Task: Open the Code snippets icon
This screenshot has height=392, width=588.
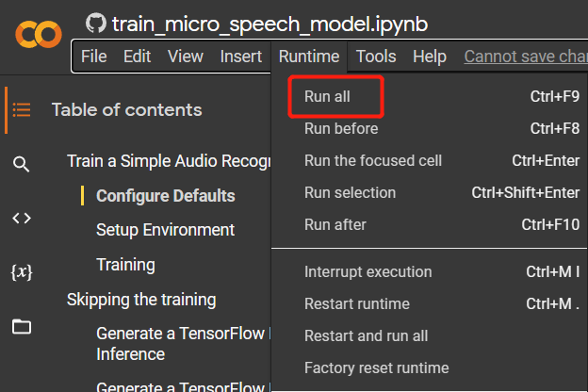Action: coord(22,218)
